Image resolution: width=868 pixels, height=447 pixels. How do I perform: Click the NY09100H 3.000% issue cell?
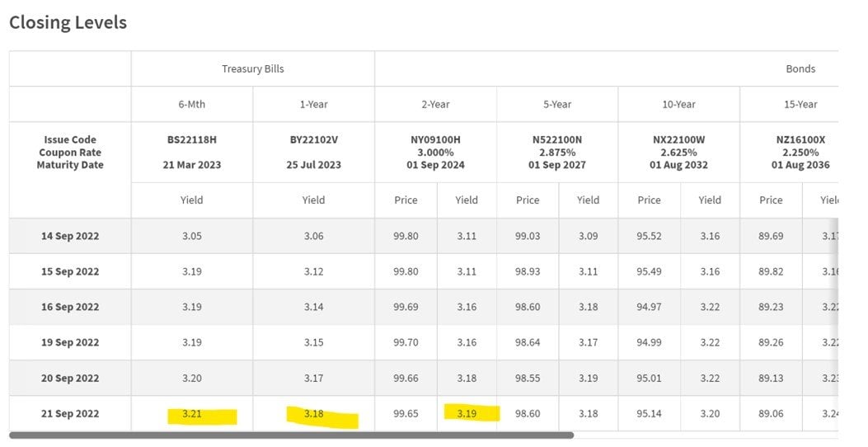pyautogui.click(x=436, y=153)
